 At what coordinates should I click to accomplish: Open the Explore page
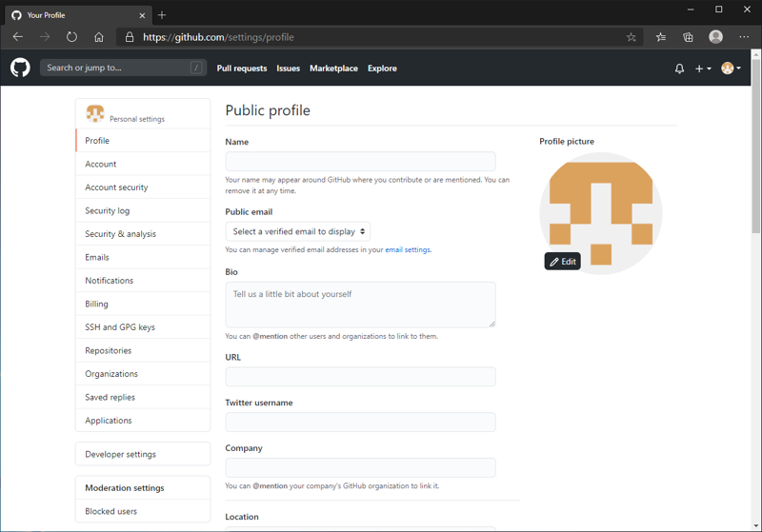(x=382, y=69)
